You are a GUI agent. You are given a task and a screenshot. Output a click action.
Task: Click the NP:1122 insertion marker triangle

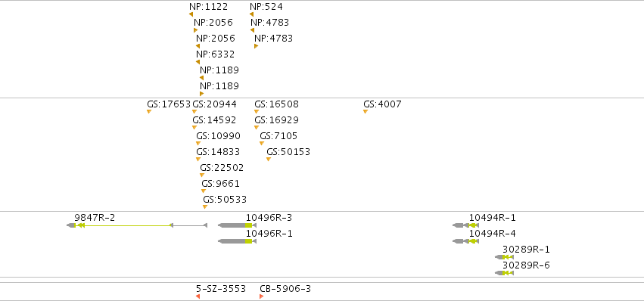pos(191,14)
